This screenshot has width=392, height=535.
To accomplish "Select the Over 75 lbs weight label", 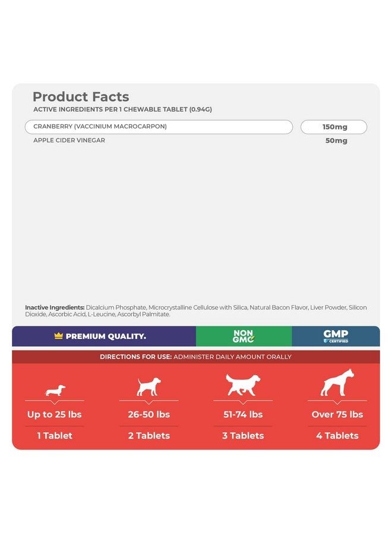I will 337,414.
